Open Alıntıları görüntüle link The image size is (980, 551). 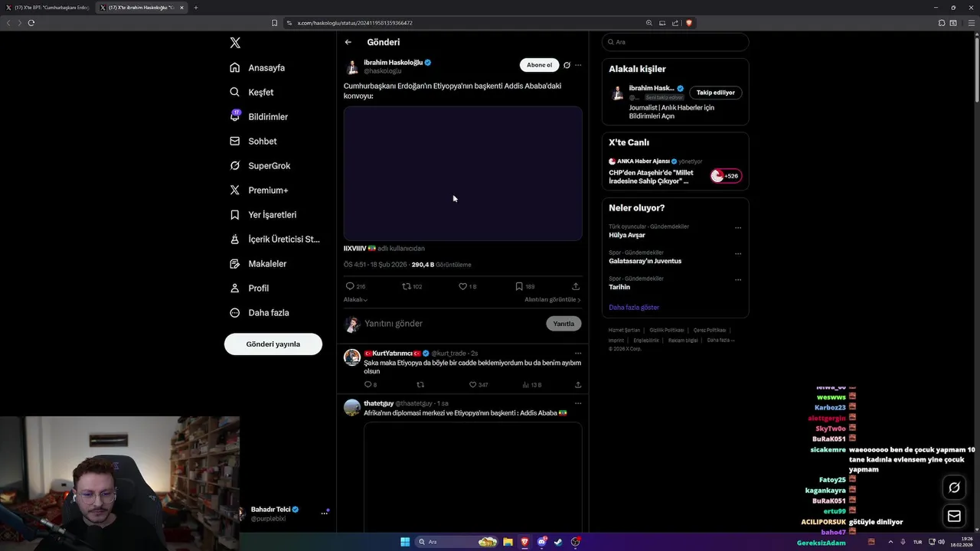[x=553, y=300]
